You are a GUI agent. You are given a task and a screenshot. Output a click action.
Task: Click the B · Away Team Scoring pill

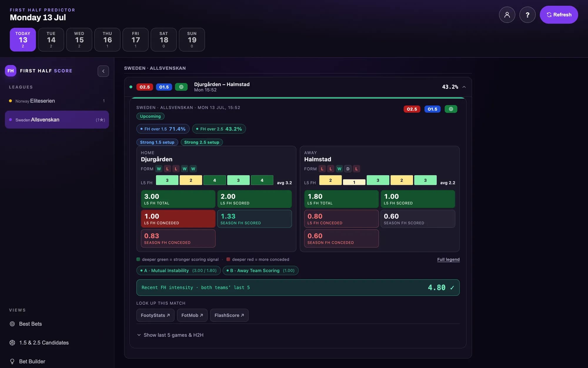point(260,271)
